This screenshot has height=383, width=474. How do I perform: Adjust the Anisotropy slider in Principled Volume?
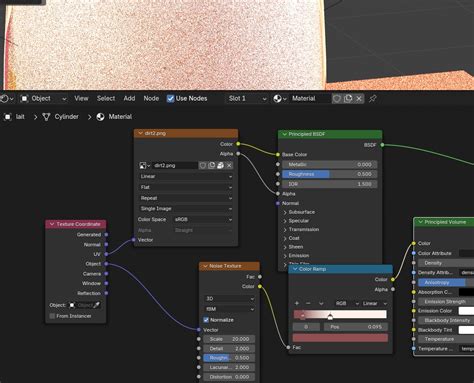446,283
